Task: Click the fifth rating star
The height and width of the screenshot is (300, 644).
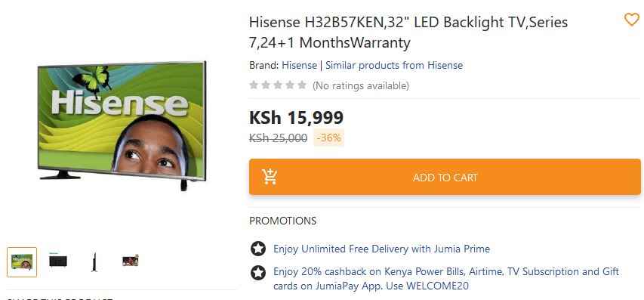Action: coord(302,85)
